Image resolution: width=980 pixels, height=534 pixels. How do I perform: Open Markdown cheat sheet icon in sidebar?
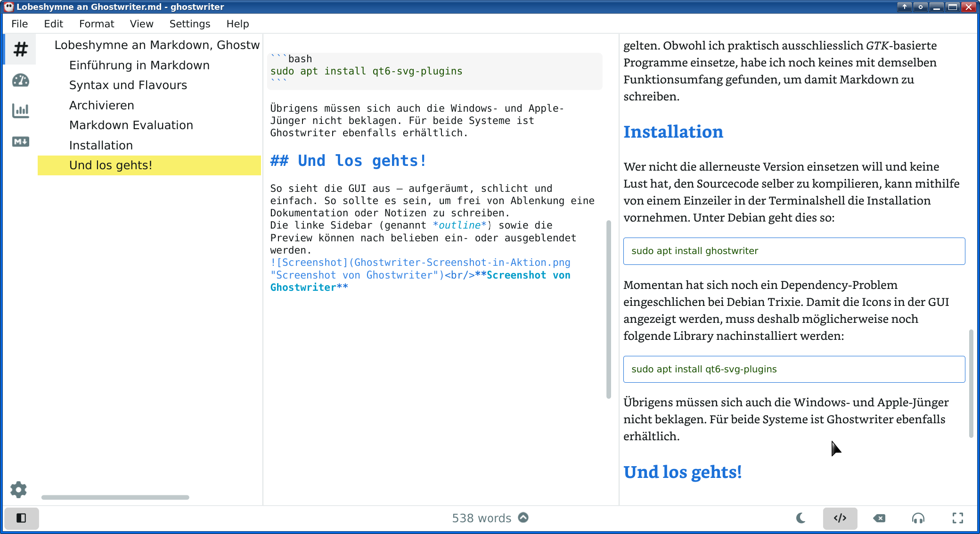pos(20,141)
